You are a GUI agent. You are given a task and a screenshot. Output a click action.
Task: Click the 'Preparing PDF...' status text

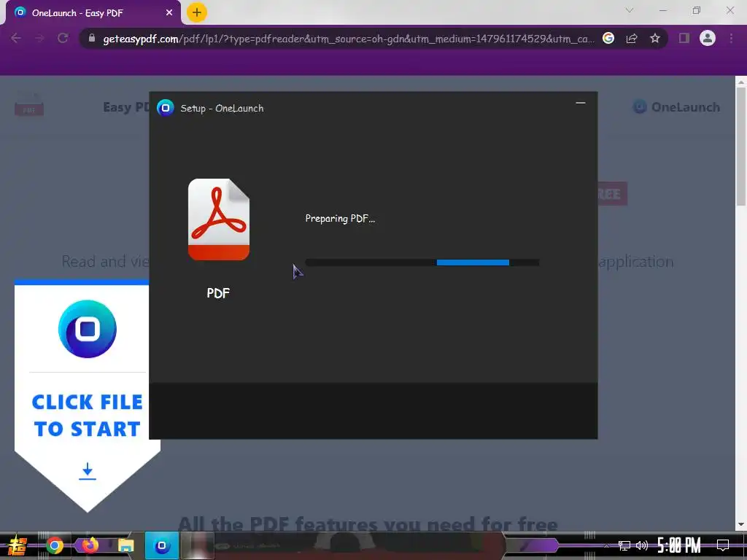coord(340,219)
